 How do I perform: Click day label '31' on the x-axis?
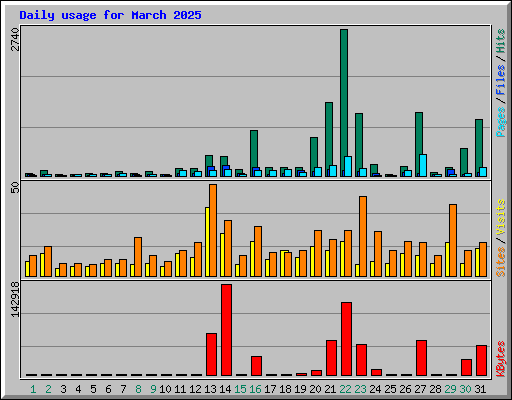(x=480, y=389)
